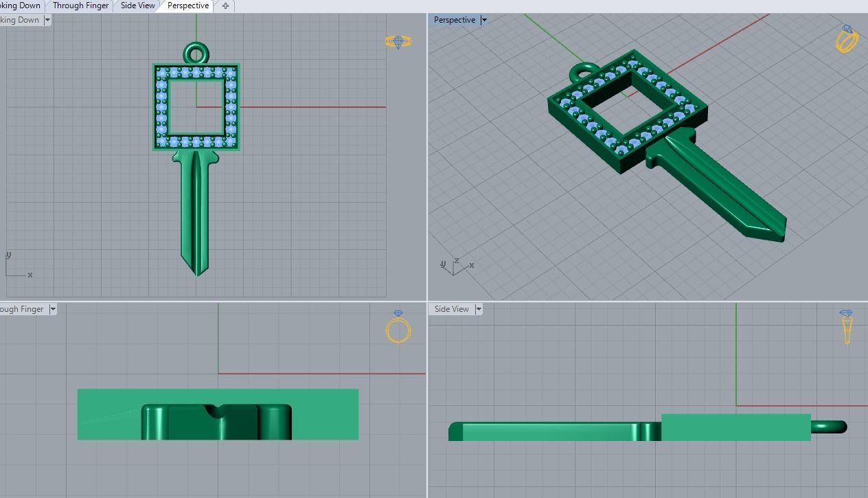Screen dimensions: 868x498
Task: Expand the Side View viewport dropdown arrow
Action: pos(479,309)
